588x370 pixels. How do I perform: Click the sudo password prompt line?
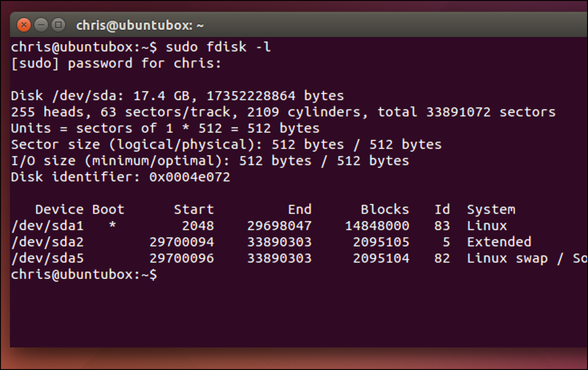tap(116, 63)
